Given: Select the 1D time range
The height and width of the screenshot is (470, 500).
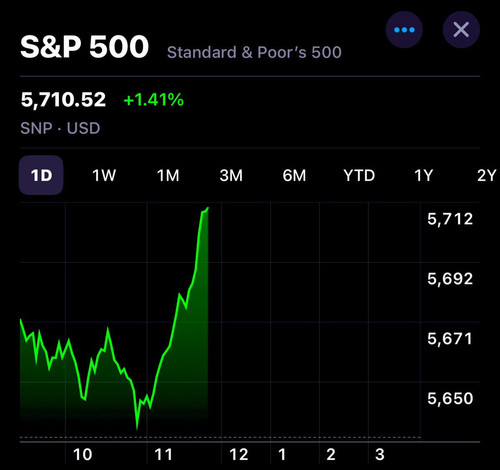Looking at the screenshot, I should (41, 175).
